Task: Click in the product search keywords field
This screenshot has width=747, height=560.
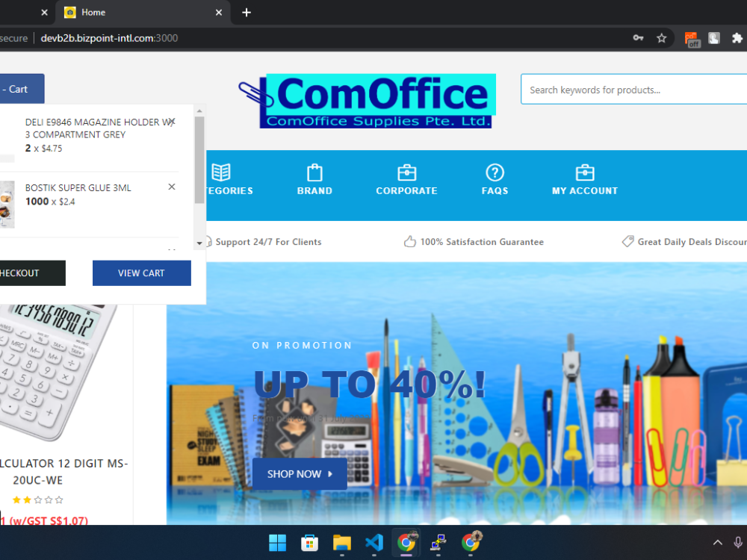Action: [633, 89]
